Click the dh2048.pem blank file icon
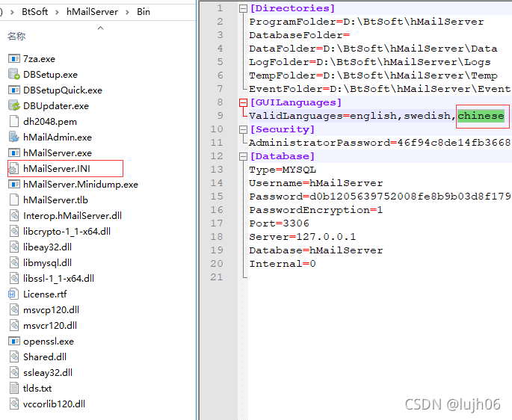The width and height of the screenshot is (512, 420). point(13,122)
